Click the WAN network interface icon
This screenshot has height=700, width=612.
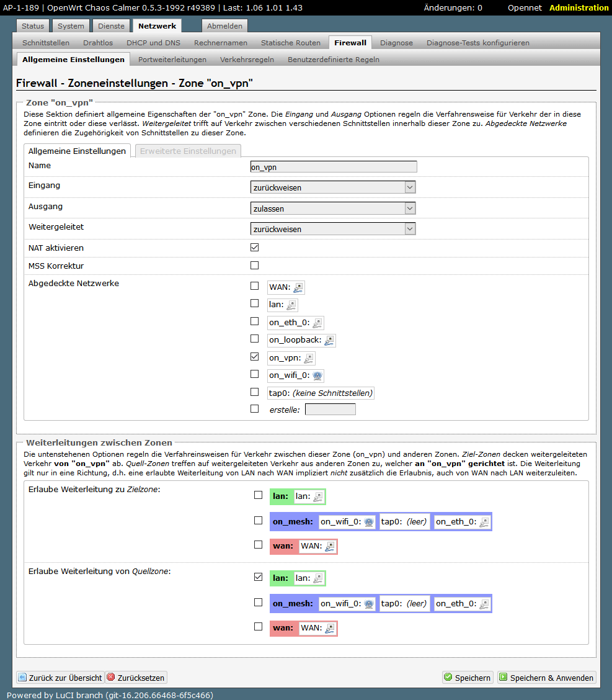pos(299,287)
